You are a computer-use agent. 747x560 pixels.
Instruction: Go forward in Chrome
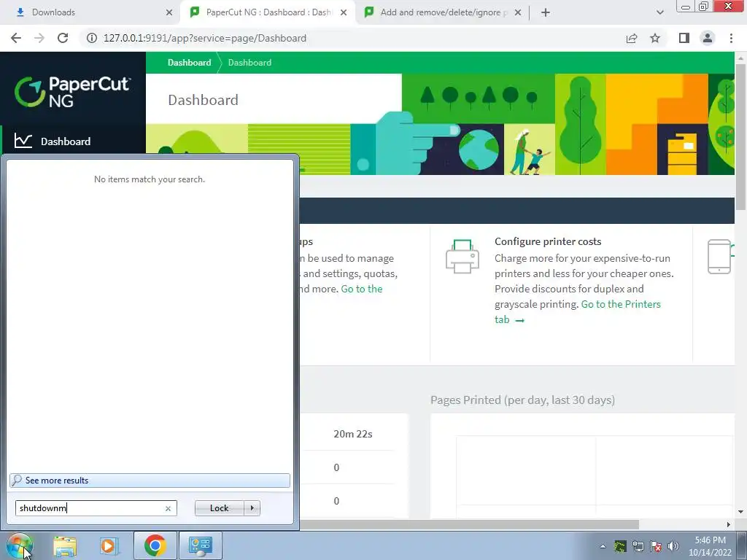click(39, 38)
